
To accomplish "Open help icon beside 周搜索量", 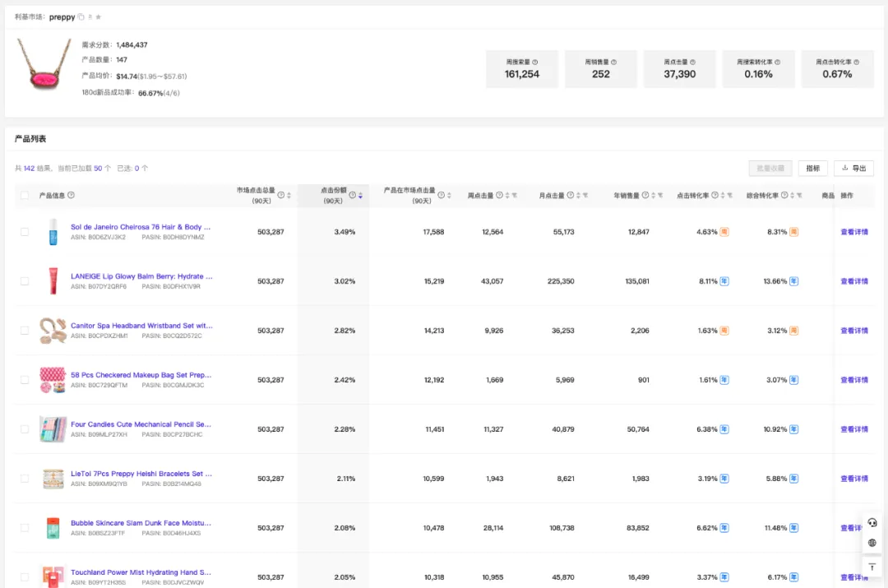I will pyautogui.click(x=535, y=62).
